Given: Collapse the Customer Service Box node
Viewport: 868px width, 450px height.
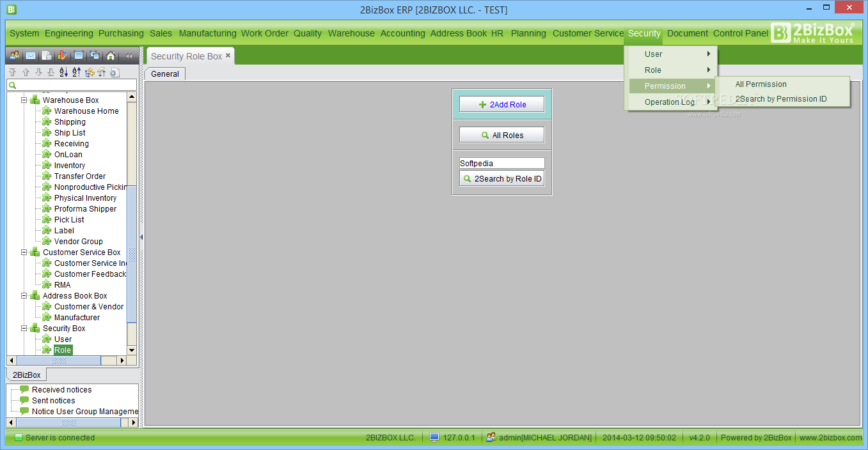Looking at the screenshot, I should [24, 252].
